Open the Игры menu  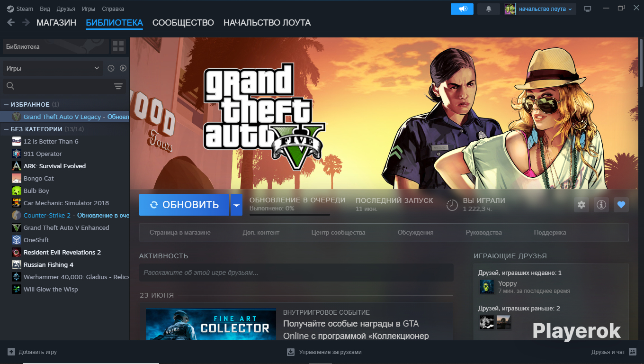89,9
